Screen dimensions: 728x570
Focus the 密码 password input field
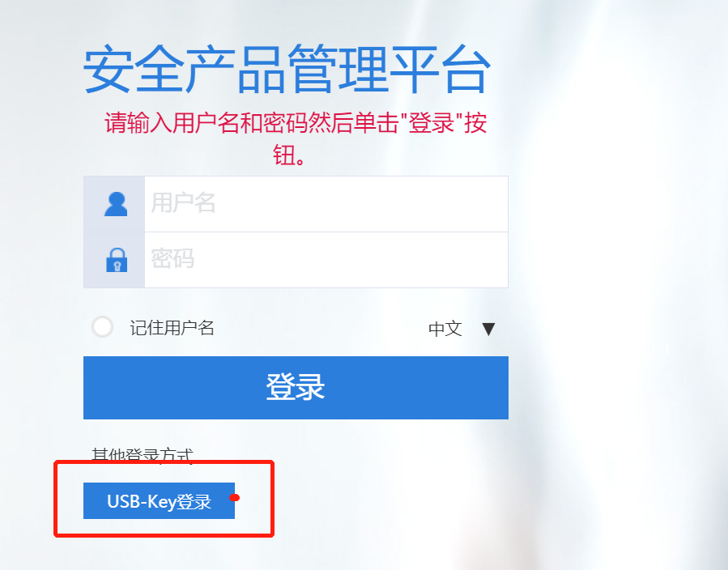[326, 260]
